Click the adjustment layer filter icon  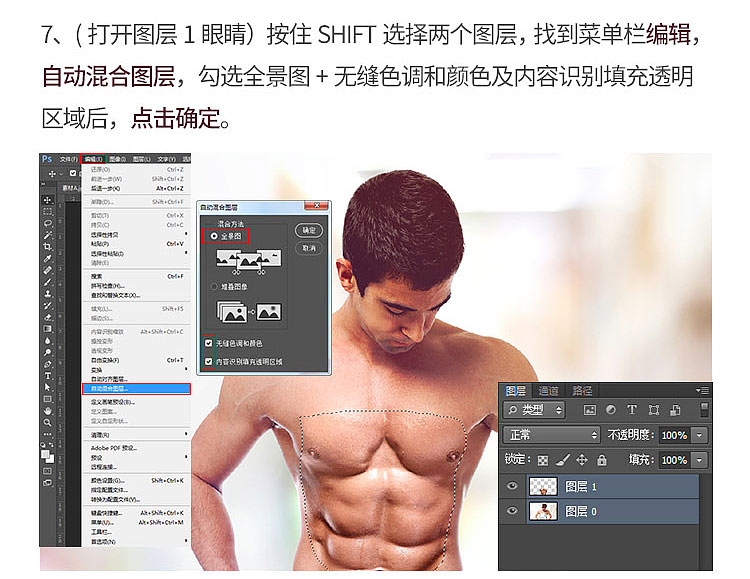pyautogui.click(x=611, y=410)
